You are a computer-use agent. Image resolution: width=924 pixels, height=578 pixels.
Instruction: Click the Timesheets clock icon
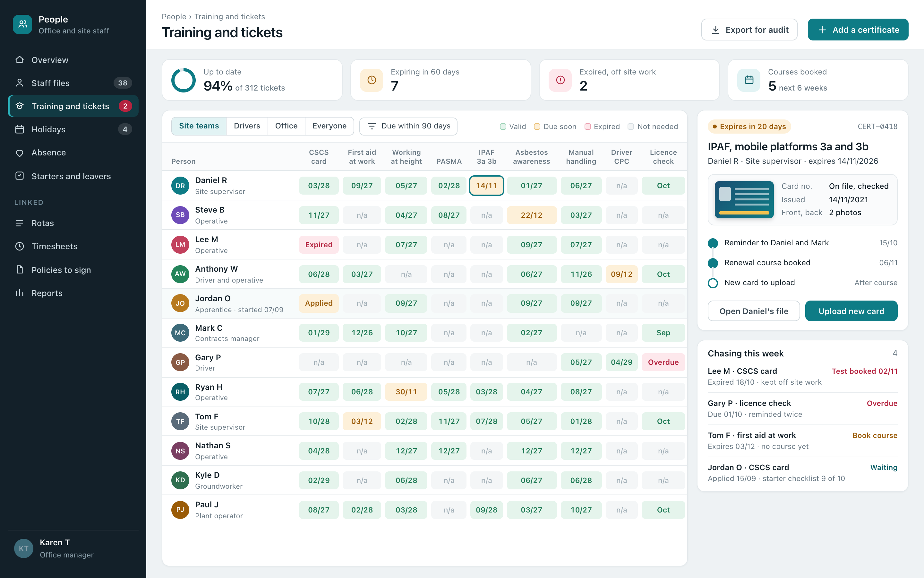pos(20,246)
